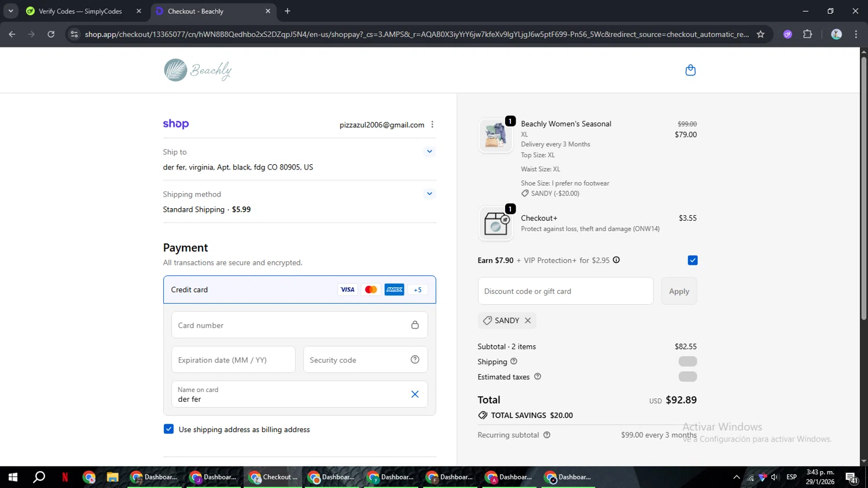Open File Explorer from taskbar

pos(112,477)
